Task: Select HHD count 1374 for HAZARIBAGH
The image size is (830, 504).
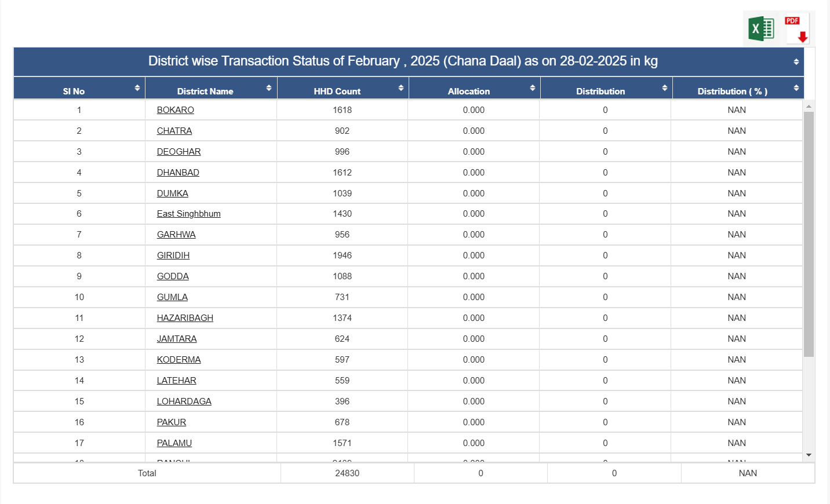Action: click(342, 318)
